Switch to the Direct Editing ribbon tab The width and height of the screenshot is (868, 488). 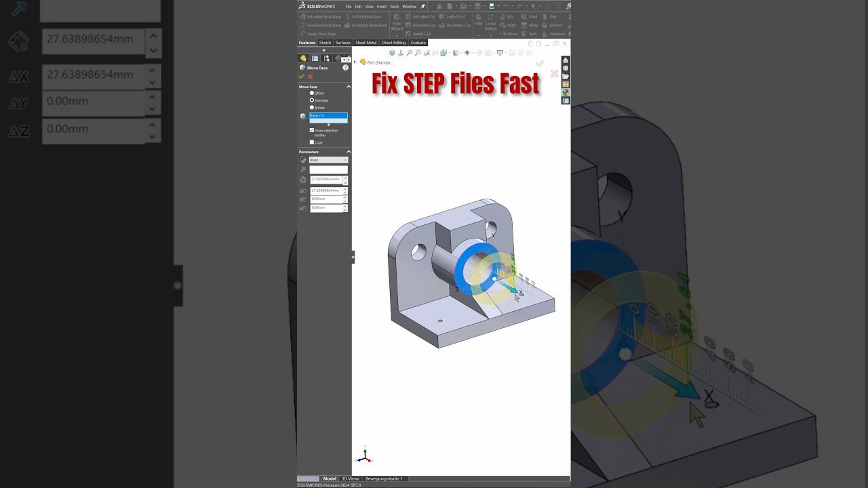click(394, 43)
